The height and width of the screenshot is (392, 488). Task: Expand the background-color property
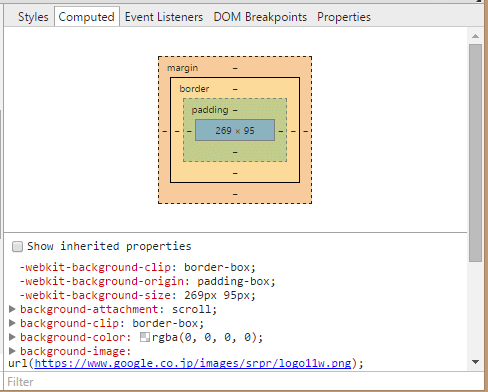point(12,337)
